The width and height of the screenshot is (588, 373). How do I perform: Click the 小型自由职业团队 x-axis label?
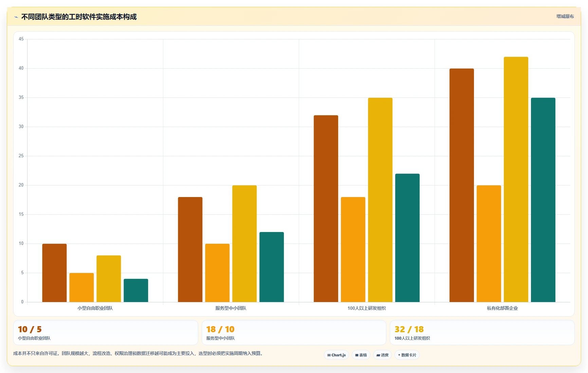click(95, 308)
